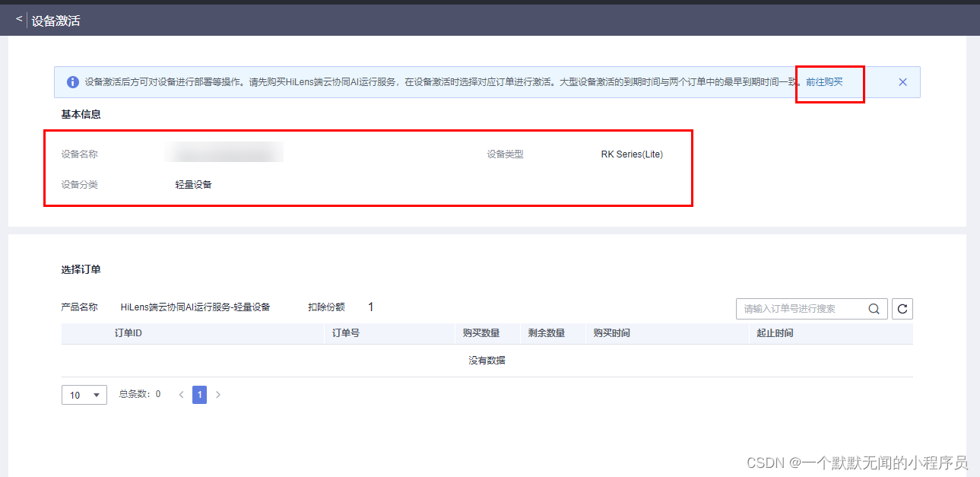Dismiss the banner with the X icon

[x=902, y=81]
